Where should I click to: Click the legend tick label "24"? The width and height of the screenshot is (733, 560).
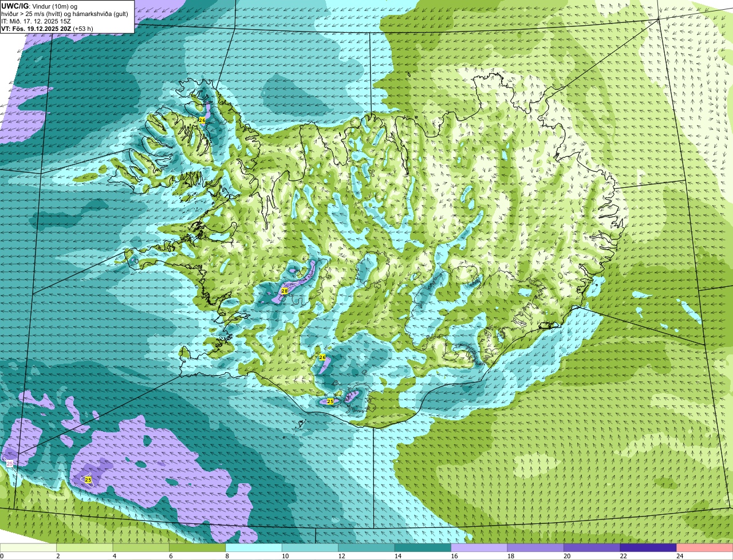[679, 556]
